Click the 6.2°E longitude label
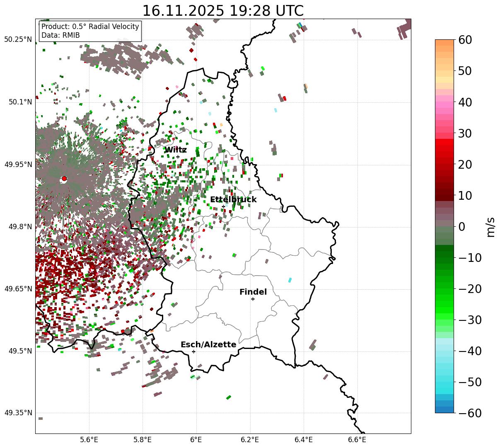 pos(250,440)
